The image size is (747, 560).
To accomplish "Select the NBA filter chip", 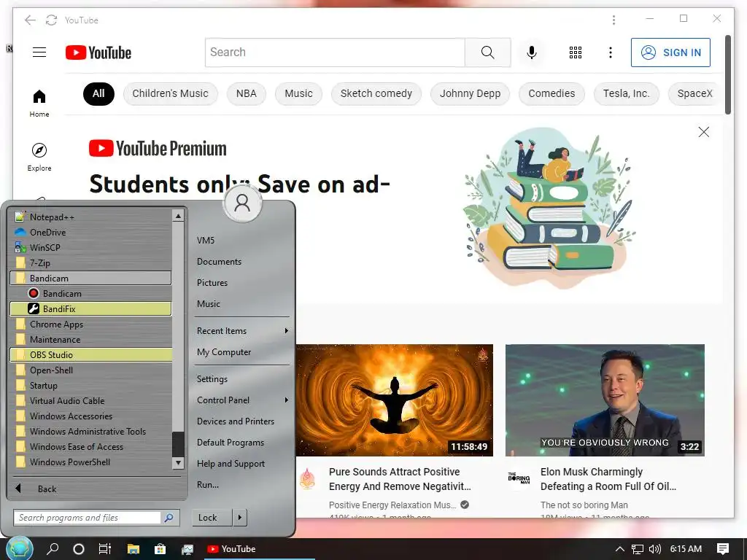I will pyautogui.click(x=247, y=93).
